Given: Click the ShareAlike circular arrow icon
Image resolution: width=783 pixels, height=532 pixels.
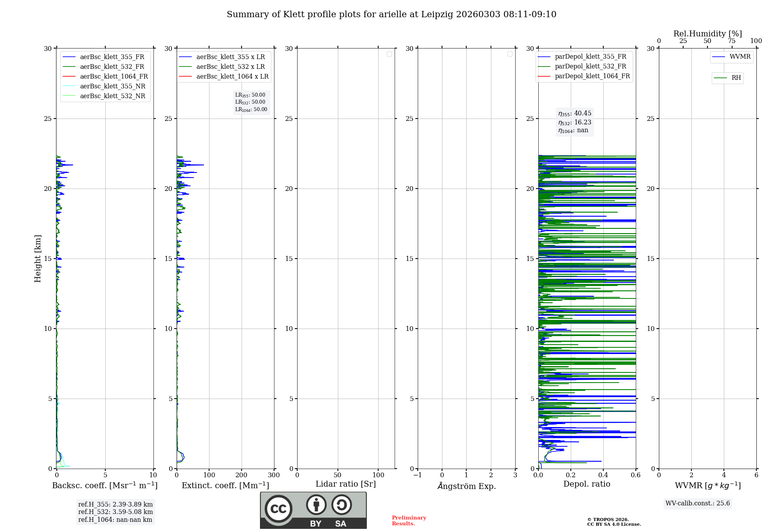Looking at the screenshot, I should [341, 505].
